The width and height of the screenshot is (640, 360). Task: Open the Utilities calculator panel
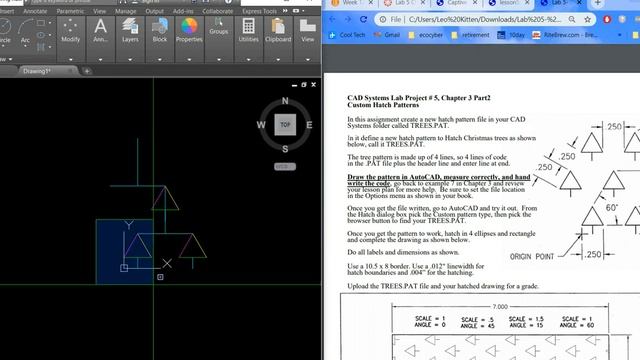[x=248, y=31]
